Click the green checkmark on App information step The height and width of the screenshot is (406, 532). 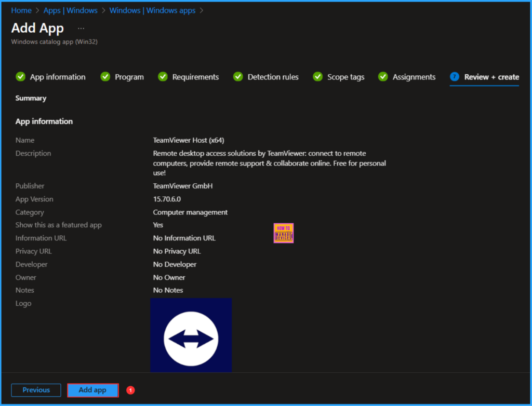coord(20,76)
